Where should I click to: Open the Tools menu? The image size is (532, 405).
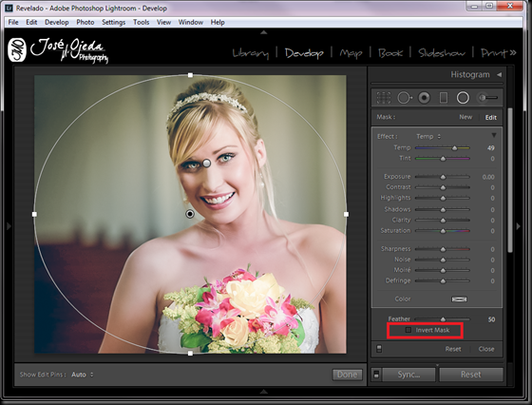point(142,23)
